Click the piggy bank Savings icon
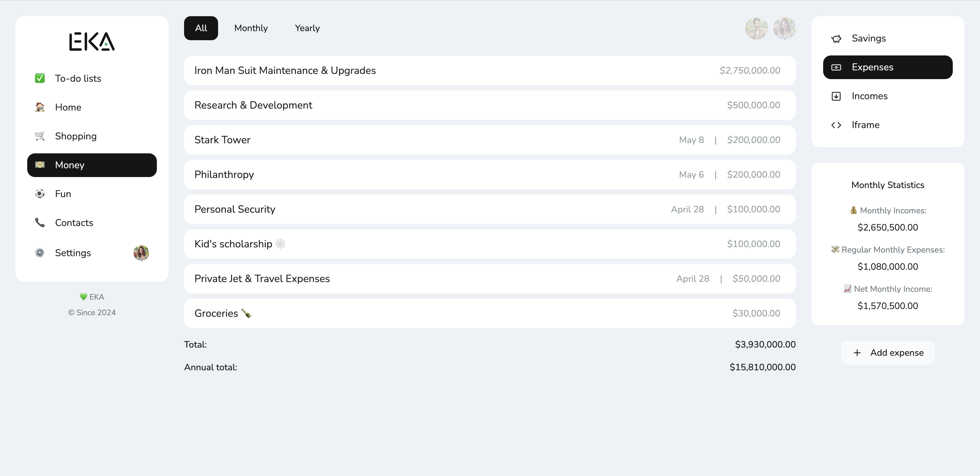The height and width of the screenshot is (476, 980). [836, 39]
